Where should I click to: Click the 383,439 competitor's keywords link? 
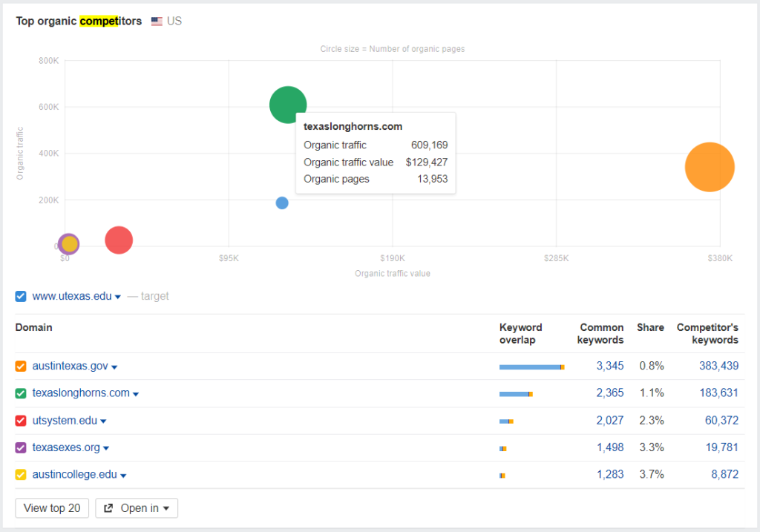[718, 366]
